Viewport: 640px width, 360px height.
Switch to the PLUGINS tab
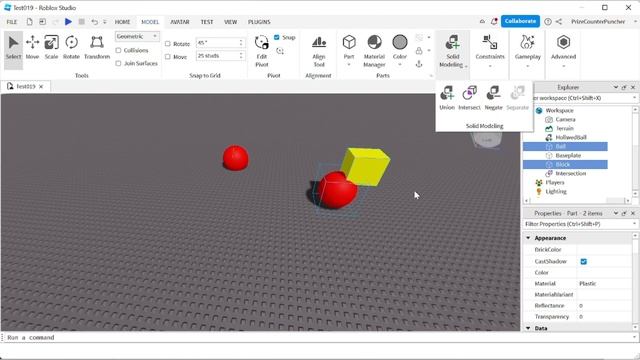[x=259, y=22]
